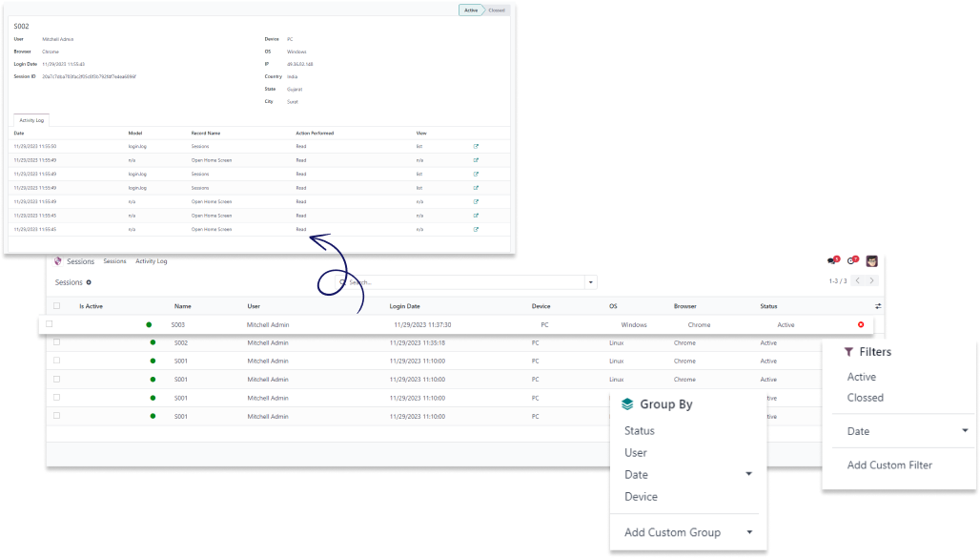Expand the search options dropdown arrow
Image resolution: width=980 pixels, height=558 pixels.
point(591,282)
